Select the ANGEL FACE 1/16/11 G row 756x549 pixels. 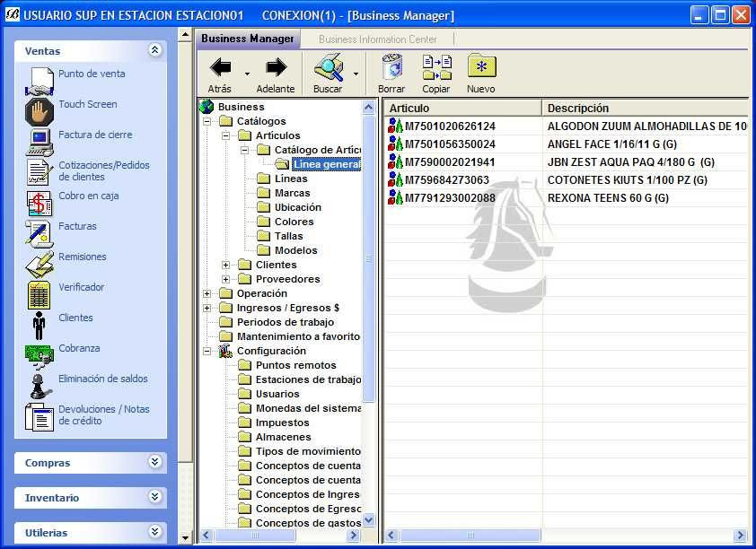coord(567,144)
